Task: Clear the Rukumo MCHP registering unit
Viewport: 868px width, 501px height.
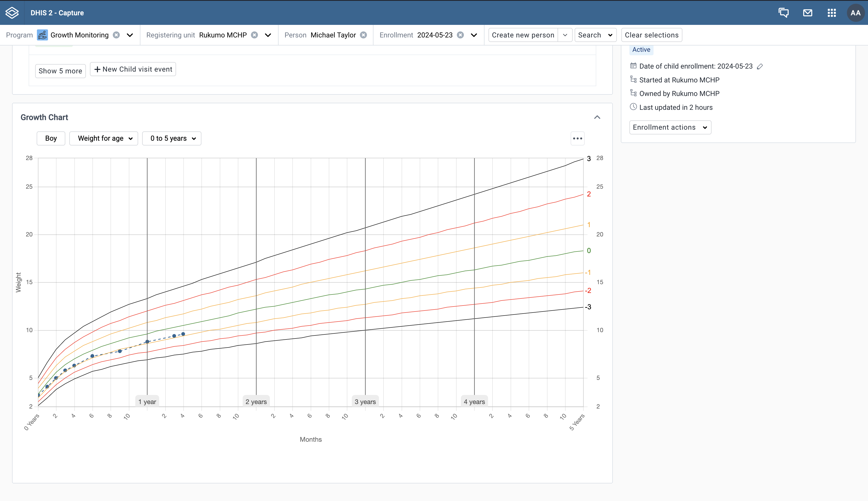Action: click(x=254, y=35)
